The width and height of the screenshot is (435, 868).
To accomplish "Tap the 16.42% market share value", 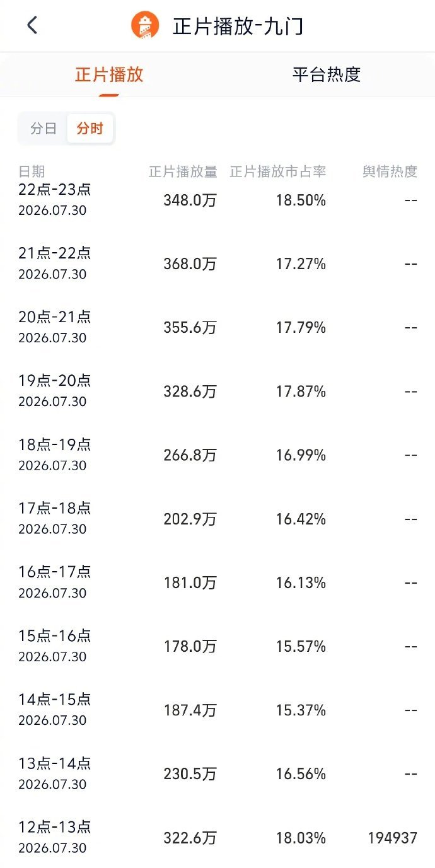I will (x=301, y=519).
